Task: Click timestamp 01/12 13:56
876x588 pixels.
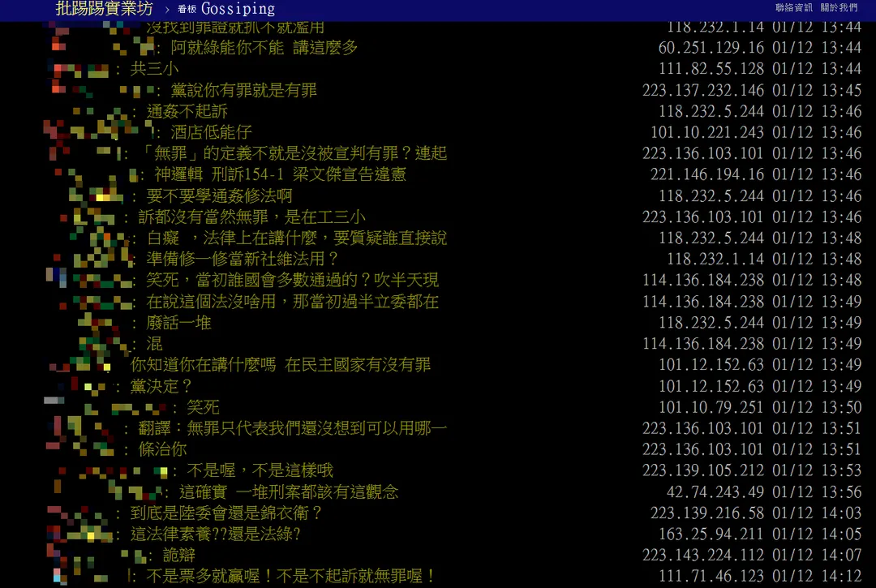Action: click(x=817, y=492)
